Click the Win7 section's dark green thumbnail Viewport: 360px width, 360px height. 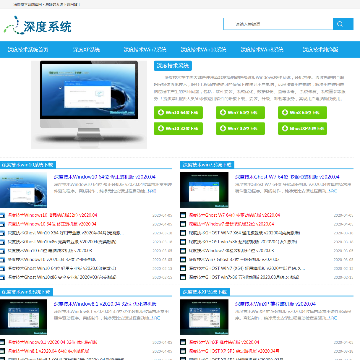coord(204,190)
